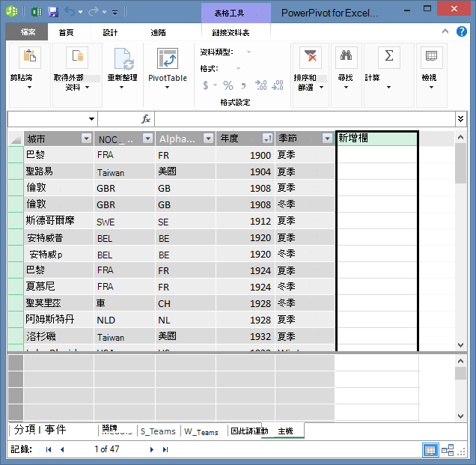
Task: Open Data Type (資料類型) dropdown
Action: [x=249, y=52]
